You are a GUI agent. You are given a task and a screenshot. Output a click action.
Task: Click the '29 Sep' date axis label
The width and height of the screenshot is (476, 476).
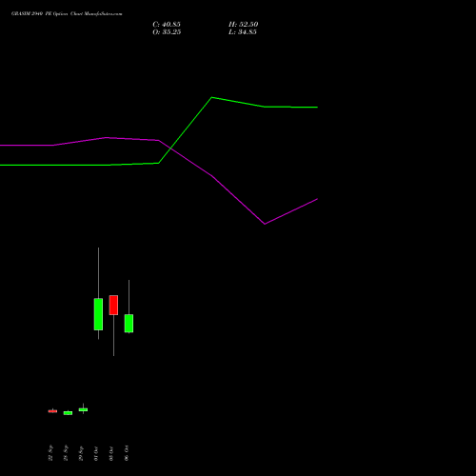[81, 453]
